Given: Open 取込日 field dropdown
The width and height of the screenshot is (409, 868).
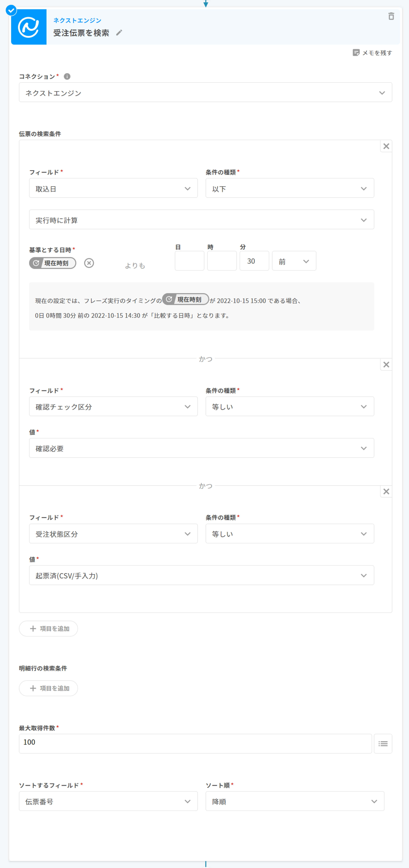Looking at the screenshot, I should click(113, 188).
